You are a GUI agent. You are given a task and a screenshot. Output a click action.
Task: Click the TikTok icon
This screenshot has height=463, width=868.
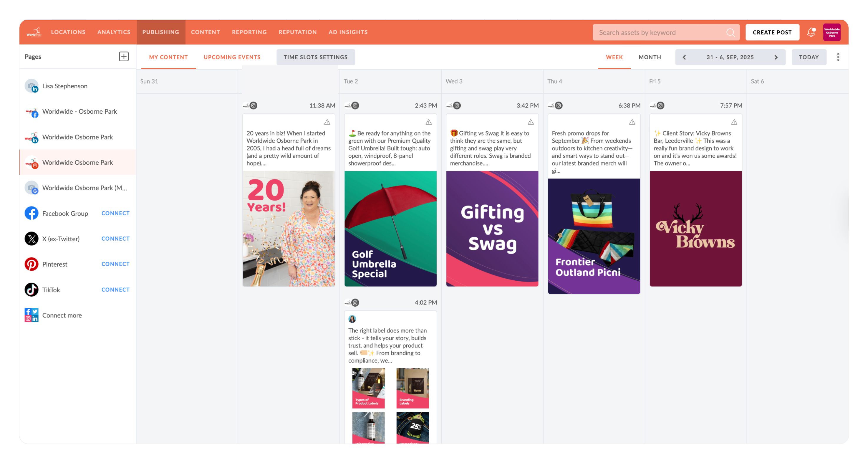31,290
